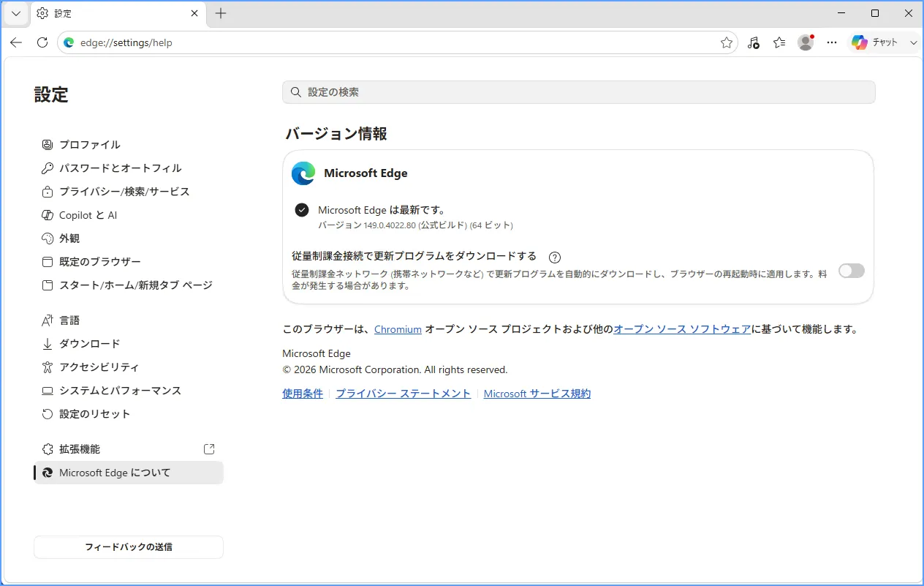Open a new tab with plus button

coord(221,13)
